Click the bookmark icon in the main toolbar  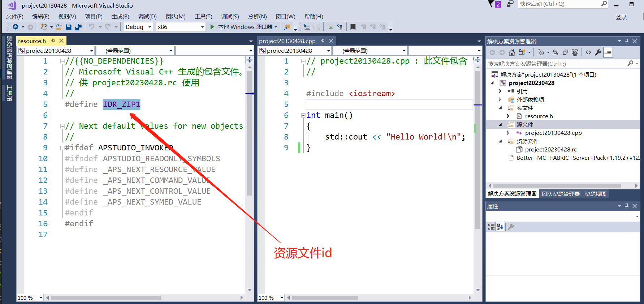pyautogui.click(x=353, y=27)
